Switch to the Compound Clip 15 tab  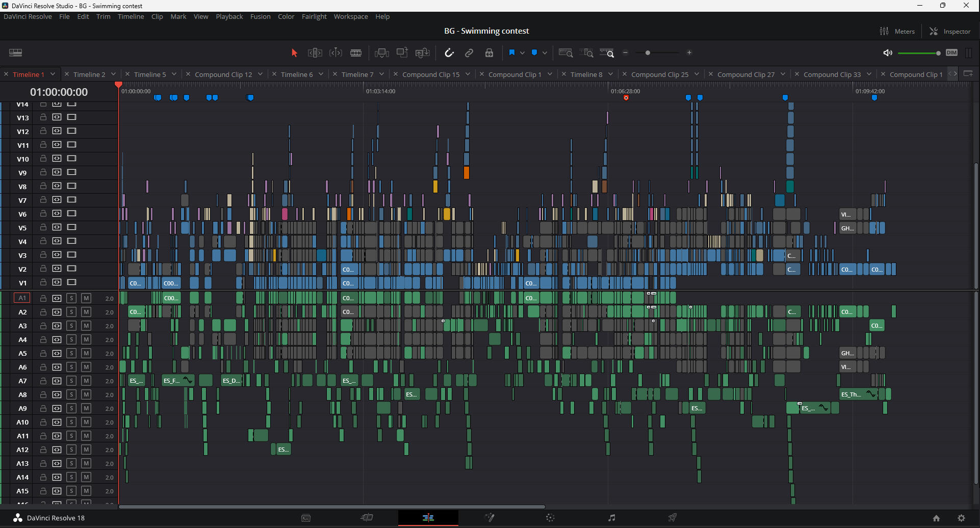430,74
